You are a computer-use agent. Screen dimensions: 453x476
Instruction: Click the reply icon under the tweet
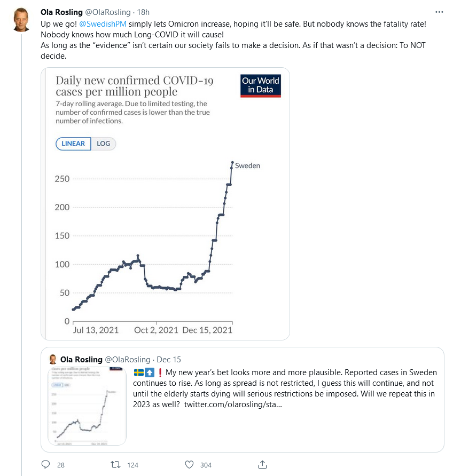[45, 464]
